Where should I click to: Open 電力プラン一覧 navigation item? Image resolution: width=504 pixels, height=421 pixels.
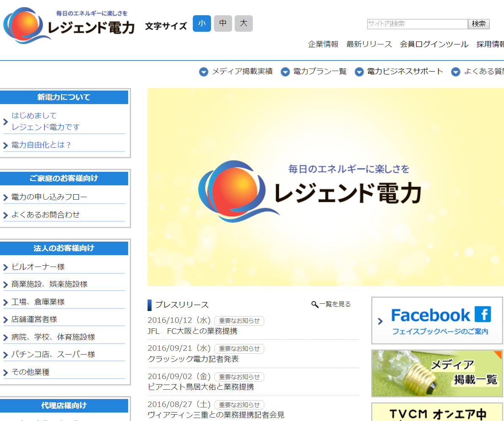[x=320, y=72]
